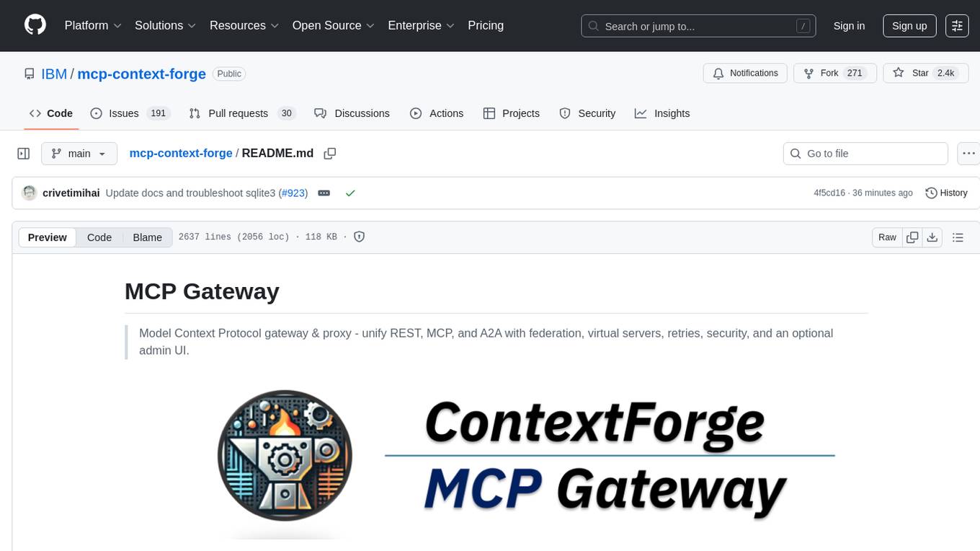
Task: Open the mcp-context-forge repository title link
Action: pyautogui.click(x=141, y=74)
